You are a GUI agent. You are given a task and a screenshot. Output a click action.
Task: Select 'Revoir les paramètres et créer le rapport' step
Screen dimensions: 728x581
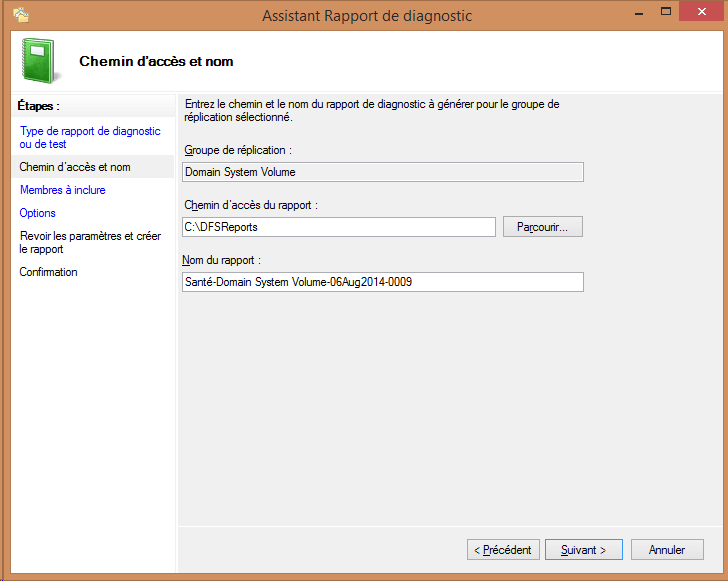pyautogui.click(x=89, y=242)
